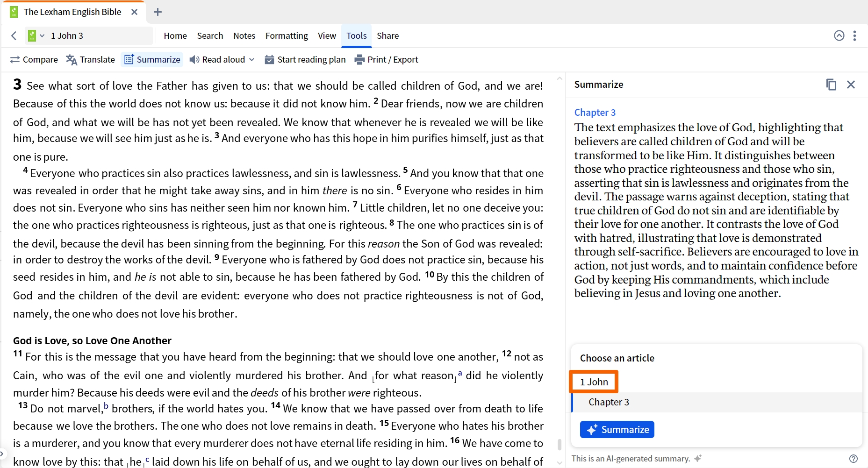Screen dimensions: 868x468
Task: Open the Search menu tab
Action: 210,35
